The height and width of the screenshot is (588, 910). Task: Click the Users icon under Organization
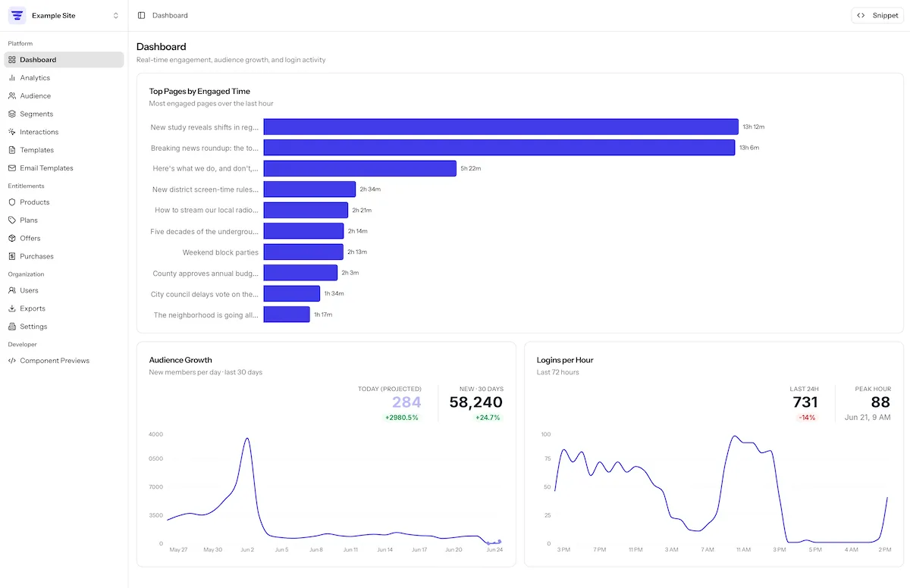coord(12,290)
